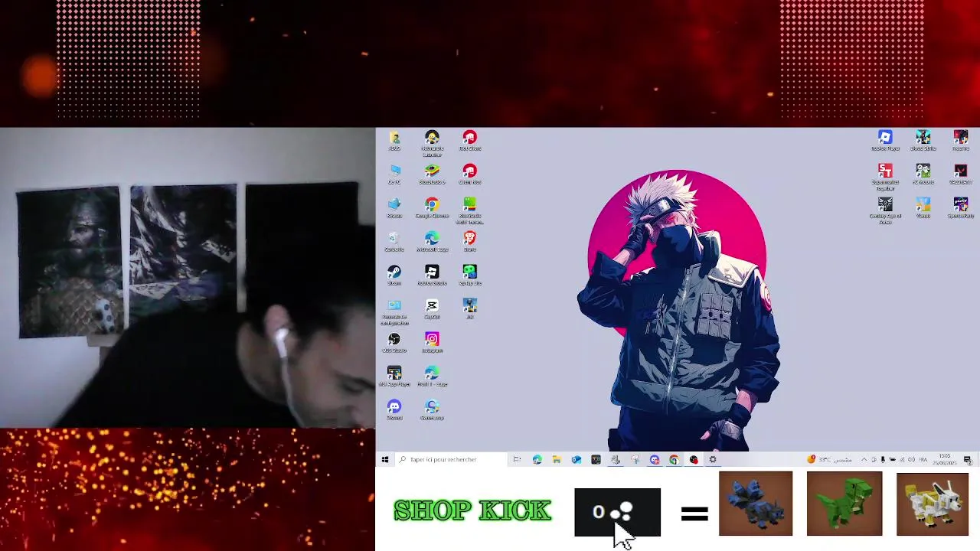Click the taskbar search box
Viewport: 980px width, 551px height.
451,459
